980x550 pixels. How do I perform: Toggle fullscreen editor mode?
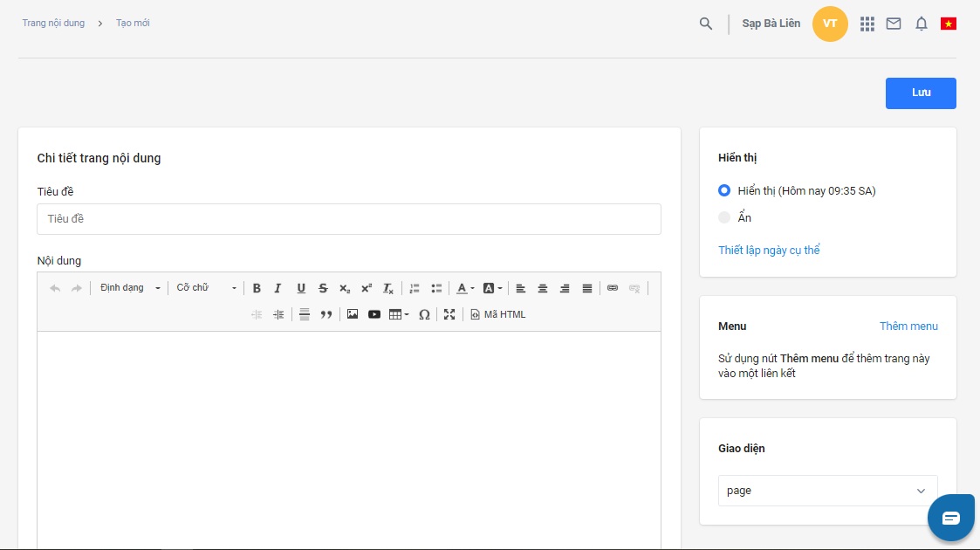click(x=449, y=314)
